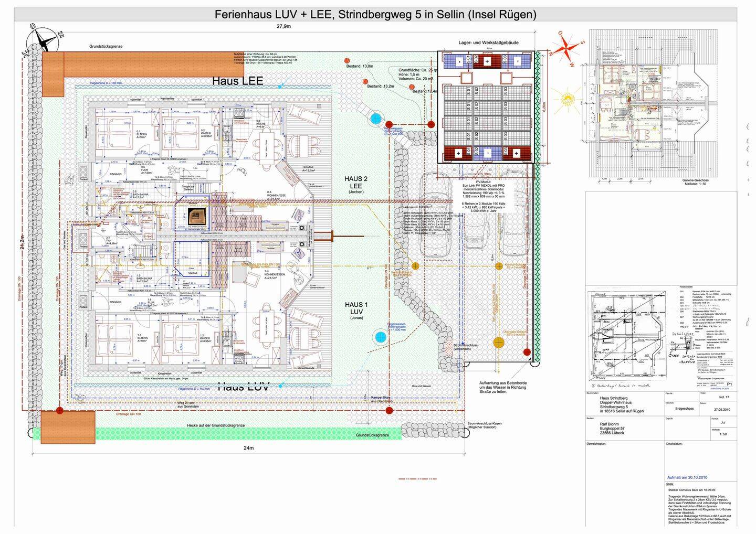
Task: Click the red plus panel in top solar row
Action: (487, 61)
